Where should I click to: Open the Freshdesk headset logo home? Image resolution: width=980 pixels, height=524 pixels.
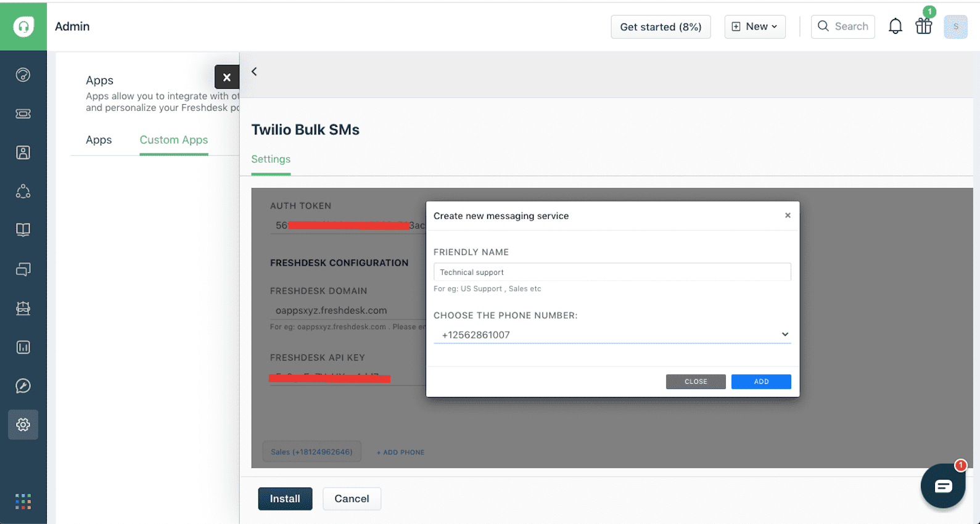[23, 27]
